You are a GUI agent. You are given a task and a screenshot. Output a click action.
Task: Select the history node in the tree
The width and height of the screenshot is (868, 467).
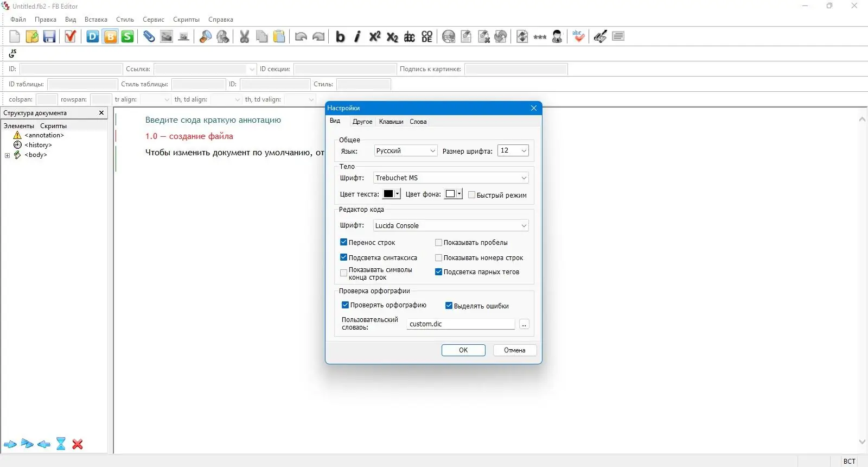tap(38, 145)
